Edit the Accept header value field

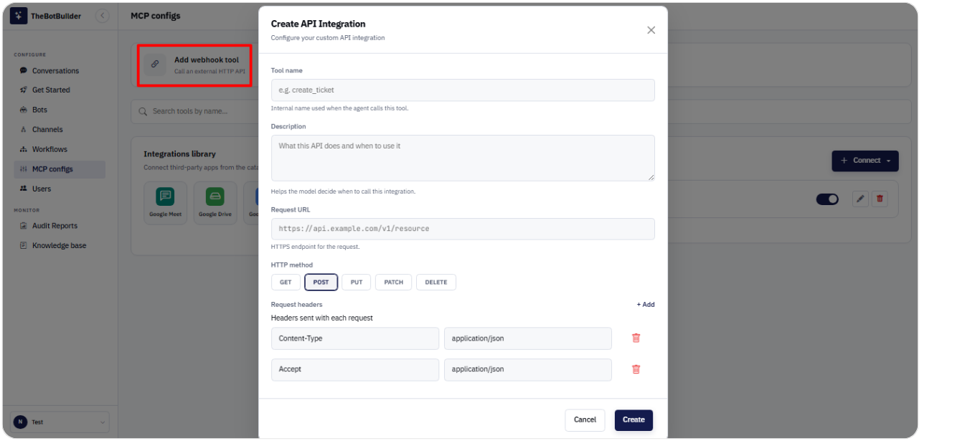tap(528, 369)
